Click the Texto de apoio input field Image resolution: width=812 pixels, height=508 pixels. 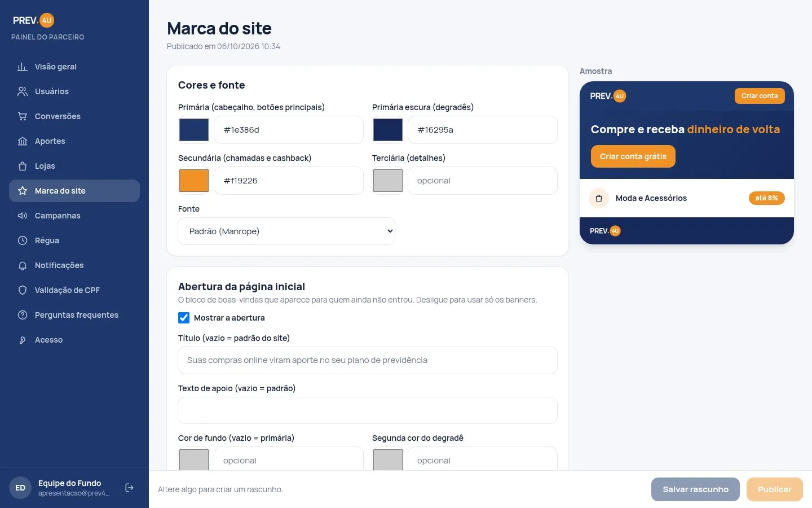coord(368,410)
